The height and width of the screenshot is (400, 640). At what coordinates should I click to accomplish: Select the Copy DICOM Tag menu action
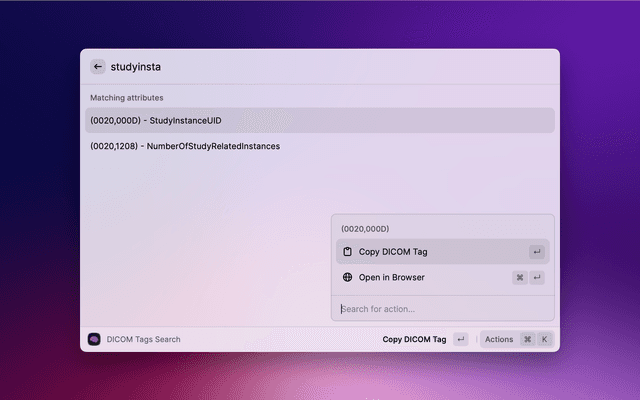393,252
